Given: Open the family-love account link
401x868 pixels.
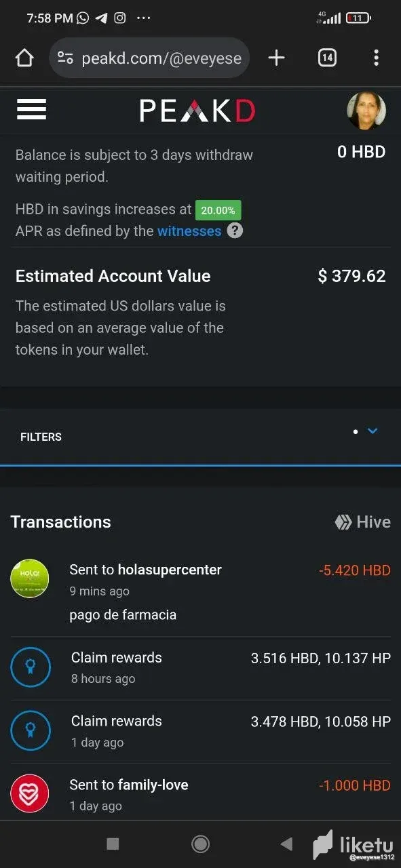Looking at the screenshot, I should tap(153, 785).
